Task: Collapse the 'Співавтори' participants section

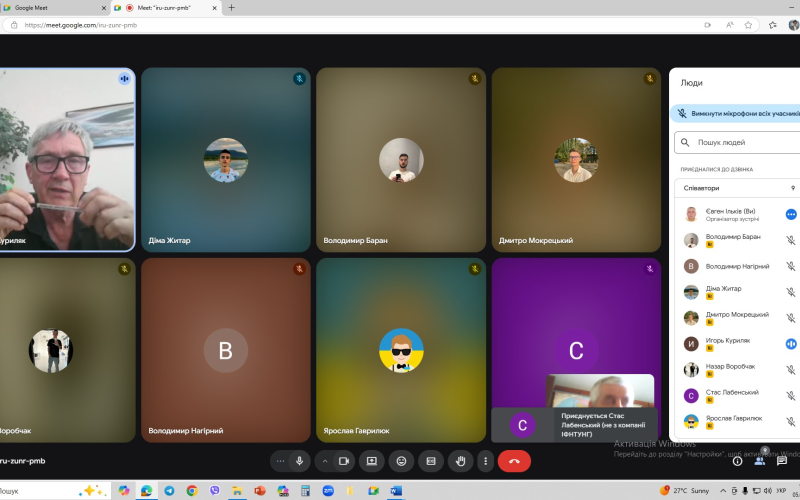Action: [x=738, y=188]
